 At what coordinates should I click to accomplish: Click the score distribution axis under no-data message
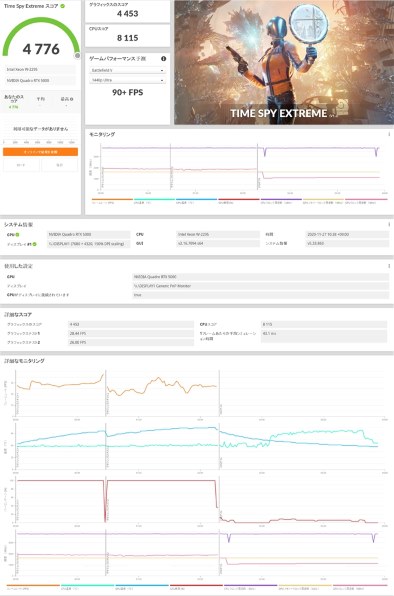coord(40,142)
